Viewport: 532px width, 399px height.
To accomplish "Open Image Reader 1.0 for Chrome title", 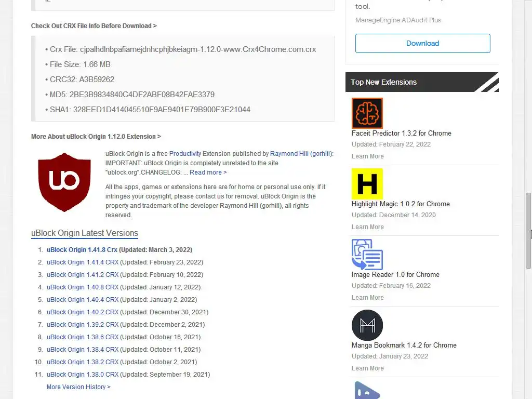I will (x=395, y=274).
